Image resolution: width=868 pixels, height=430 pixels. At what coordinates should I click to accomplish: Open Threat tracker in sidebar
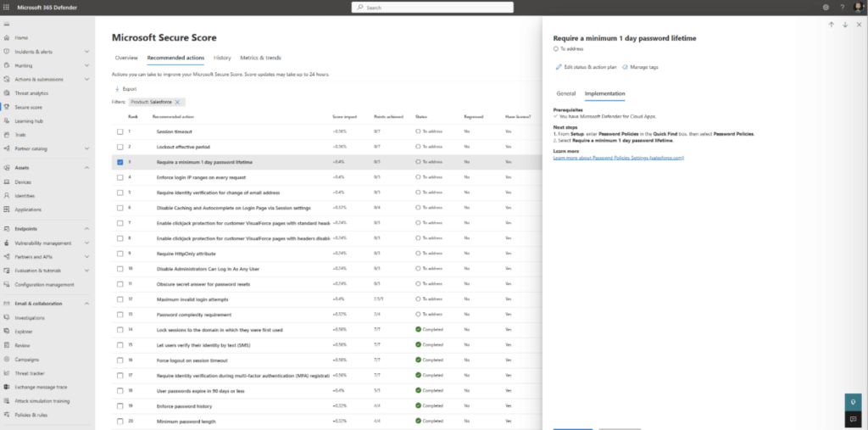click(x=30, y=373)
